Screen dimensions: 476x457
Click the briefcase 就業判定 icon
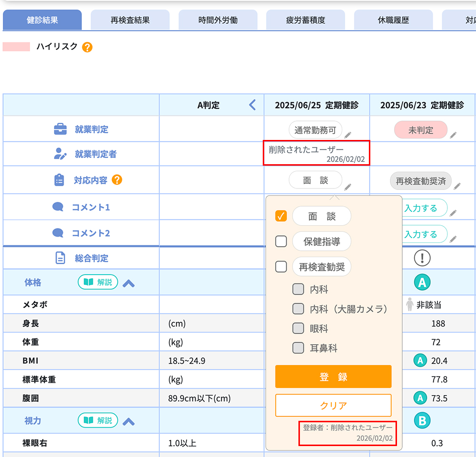pyautogui.click(x=60, y=129)
